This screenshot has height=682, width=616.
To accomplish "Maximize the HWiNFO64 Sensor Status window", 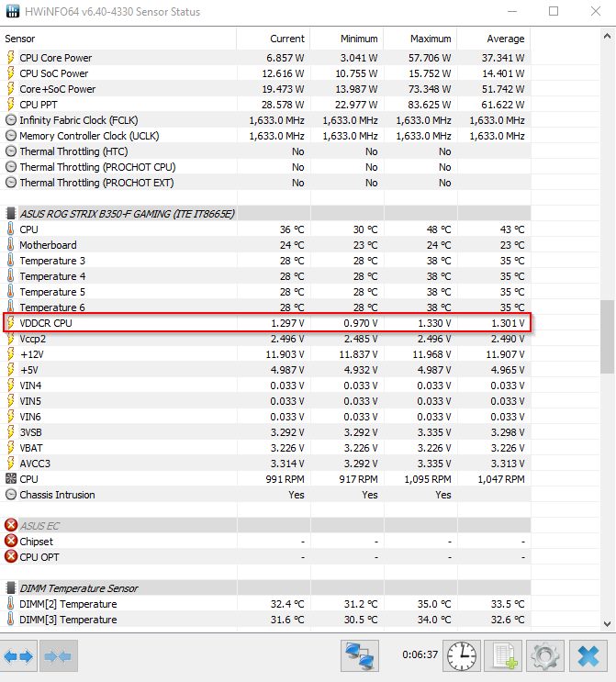I will pos(554,11).
